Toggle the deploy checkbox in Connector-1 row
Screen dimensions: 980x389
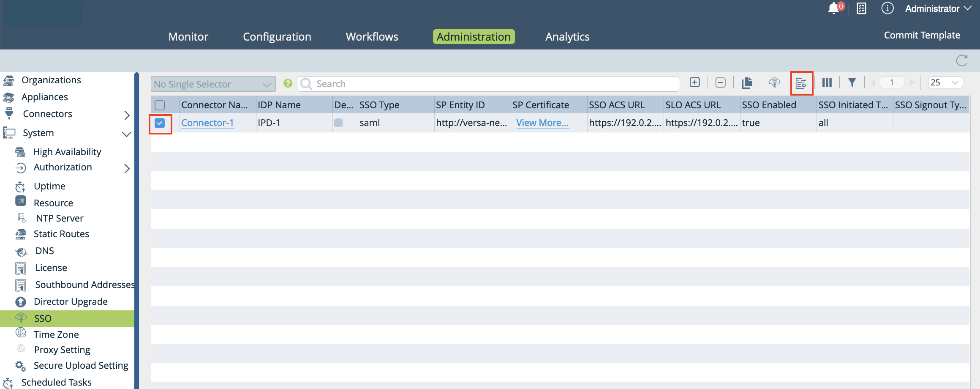(x=338, y=123)
